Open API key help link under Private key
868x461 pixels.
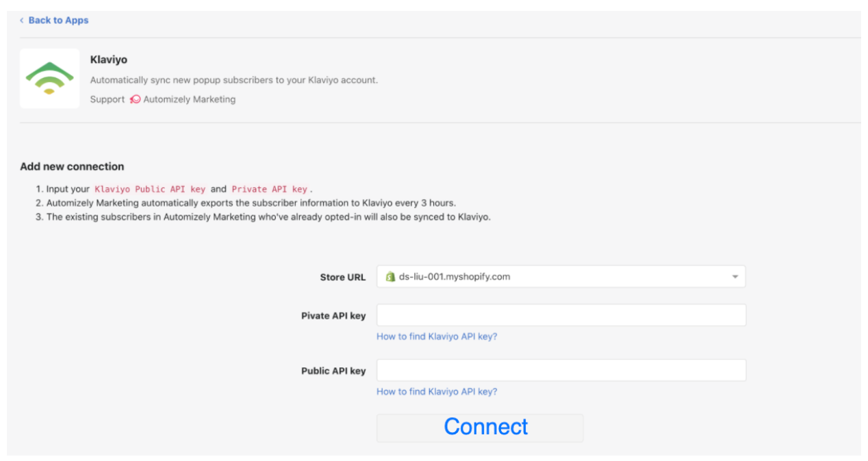click(437, 337)
